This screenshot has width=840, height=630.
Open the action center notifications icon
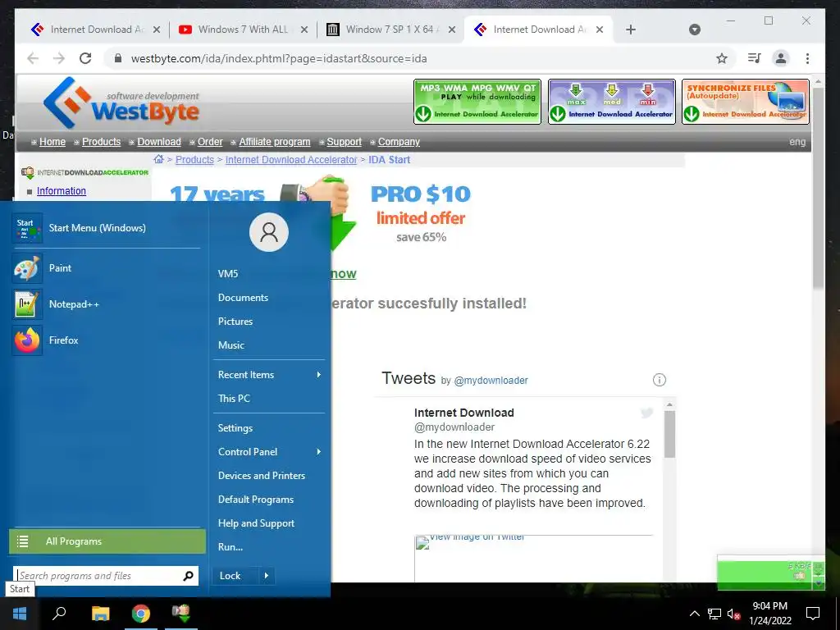click(x=813, y=613)
